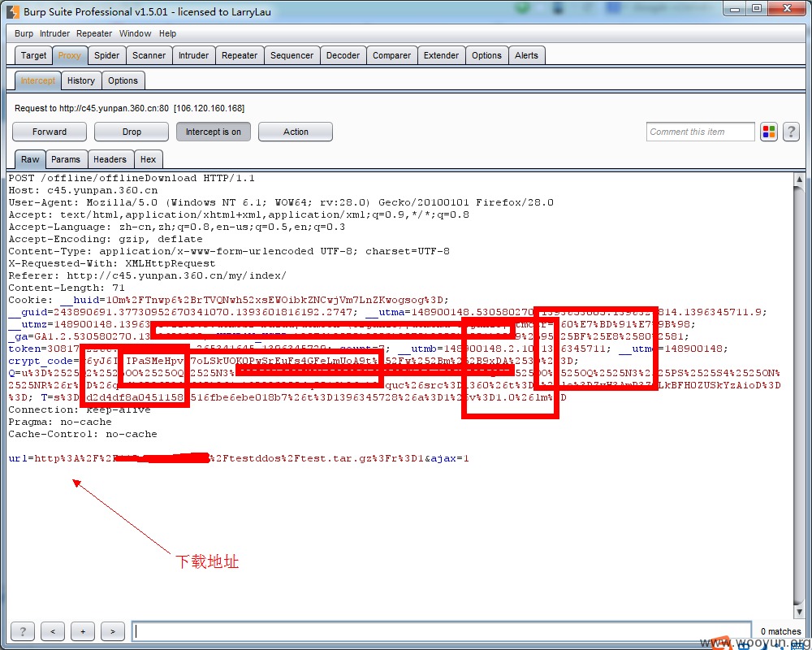The image size is (812, 650).
Task: Switch to the Alerts tab
Action: pyautogui.click(x=527, y=55)
